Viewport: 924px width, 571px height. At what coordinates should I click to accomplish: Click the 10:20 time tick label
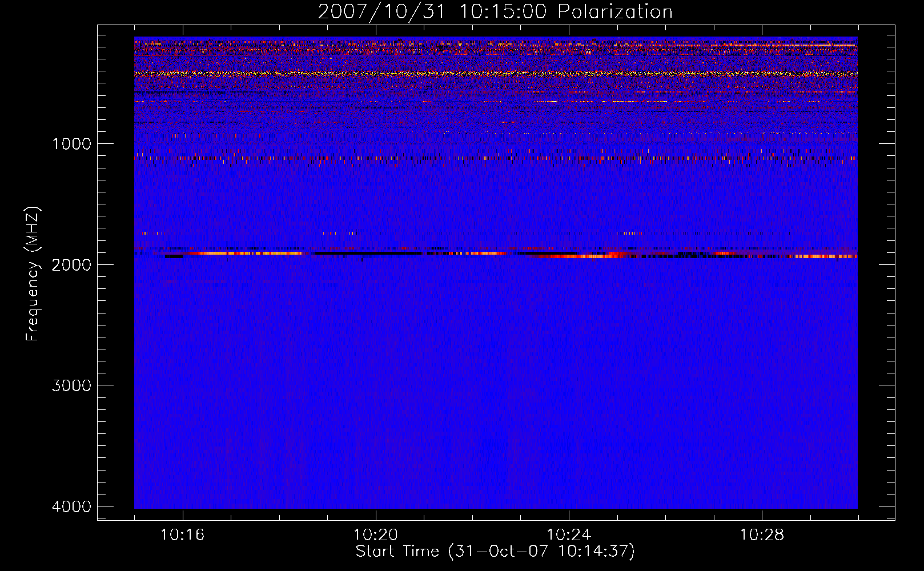pos(376,535)
